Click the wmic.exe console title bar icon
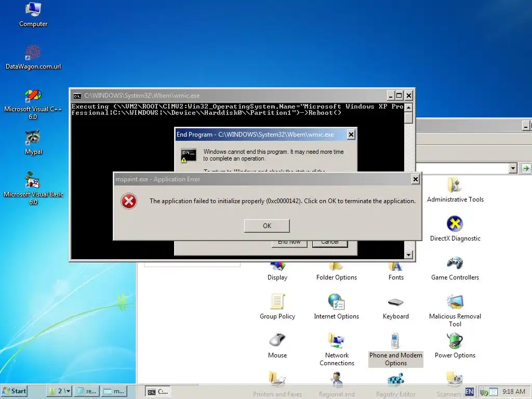Viewport: 532px width, 399px height. click(77, 96)
